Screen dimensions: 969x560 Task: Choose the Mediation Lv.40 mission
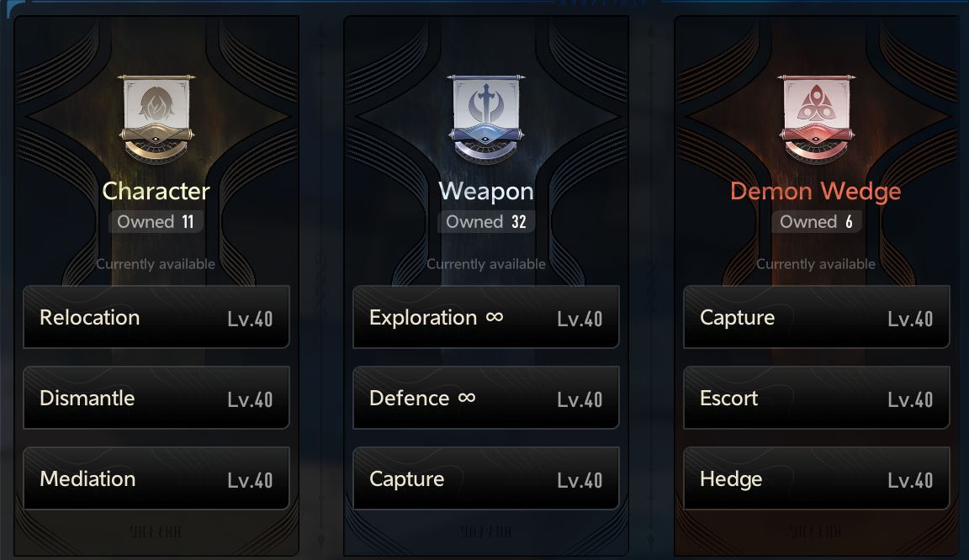[x=156, y=478]
